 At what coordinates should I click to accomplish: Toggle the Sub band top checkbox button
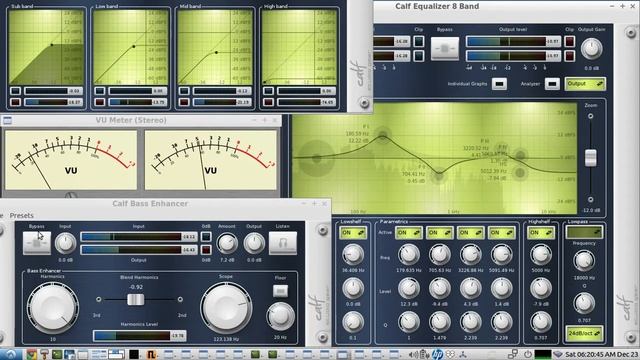coord(16,91)
